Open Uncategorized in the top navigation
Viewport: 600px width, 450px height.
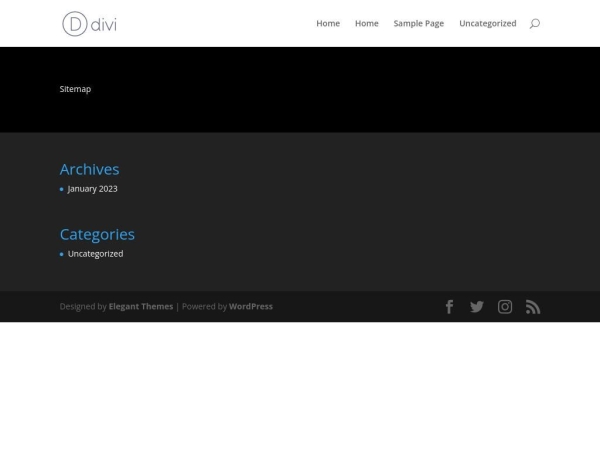[487, 23]
